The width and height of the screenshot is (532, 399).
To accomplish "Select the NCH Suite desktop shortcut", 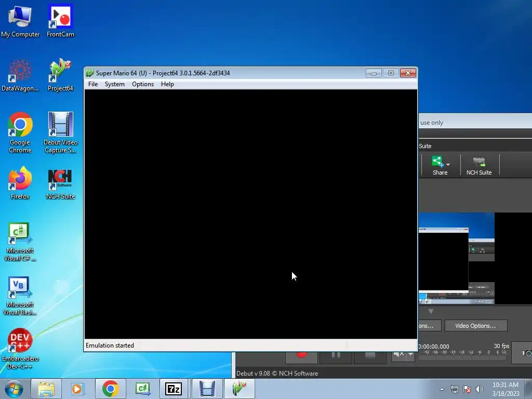I will pos(60,183).
